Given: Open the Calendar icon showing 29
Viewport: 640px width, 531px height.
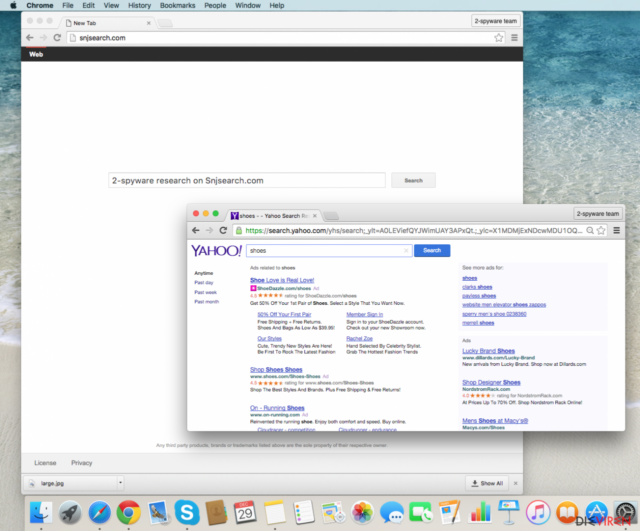Looking at the screenshot, I should 245,512.
